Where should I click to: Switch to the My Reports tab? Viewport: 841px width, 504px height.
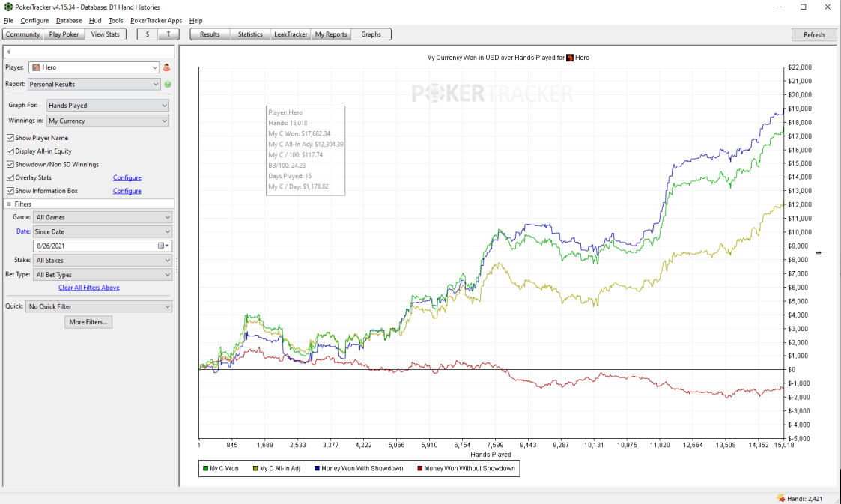pos(331,34)
